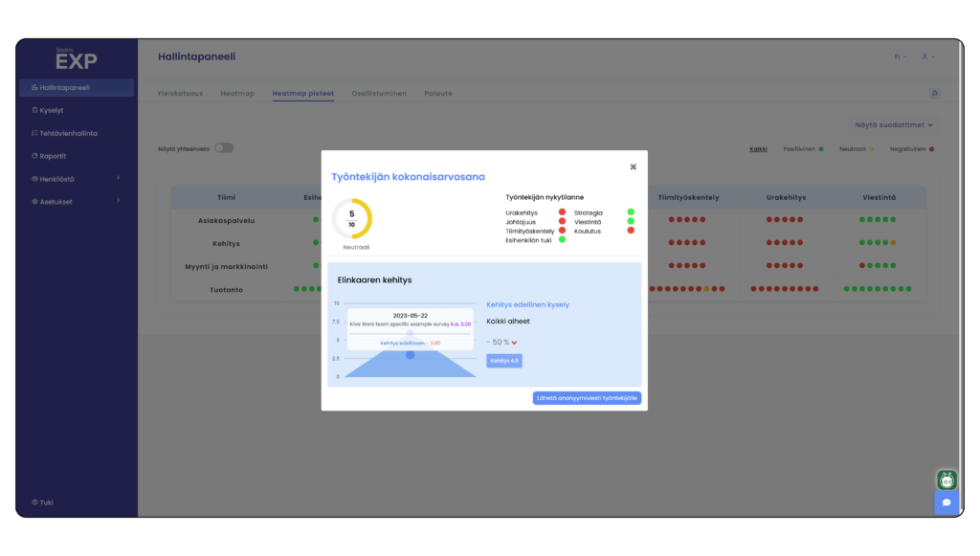Toggle the Näytä yhteenveto switch
Viewport: 980px width, 556px height.
[x=223, y=148]
